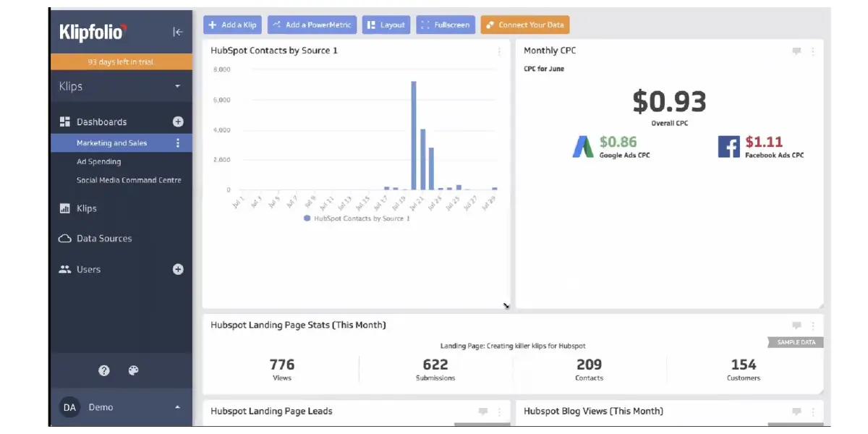
Task: Open the Ad Spending dashboard
Action: [x=99, y=162]
